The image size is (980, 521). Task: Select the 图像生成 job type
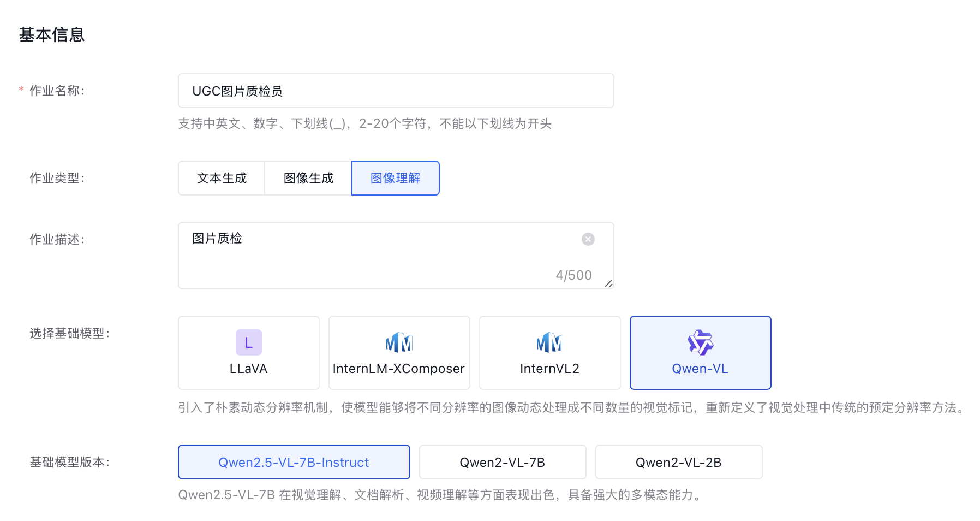[x=308, y=178]
